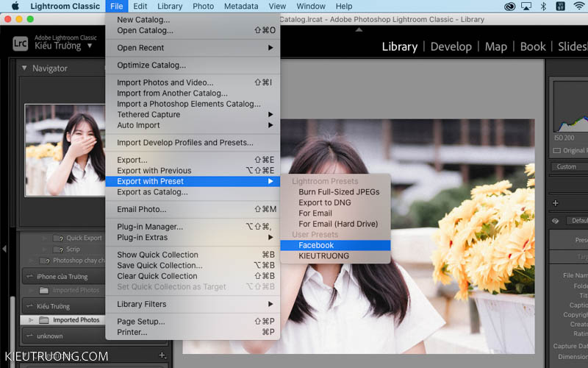
Task: Choose Import Develop Profiles and Presets...
Action: pyautogui.click(x=193, y=142)
